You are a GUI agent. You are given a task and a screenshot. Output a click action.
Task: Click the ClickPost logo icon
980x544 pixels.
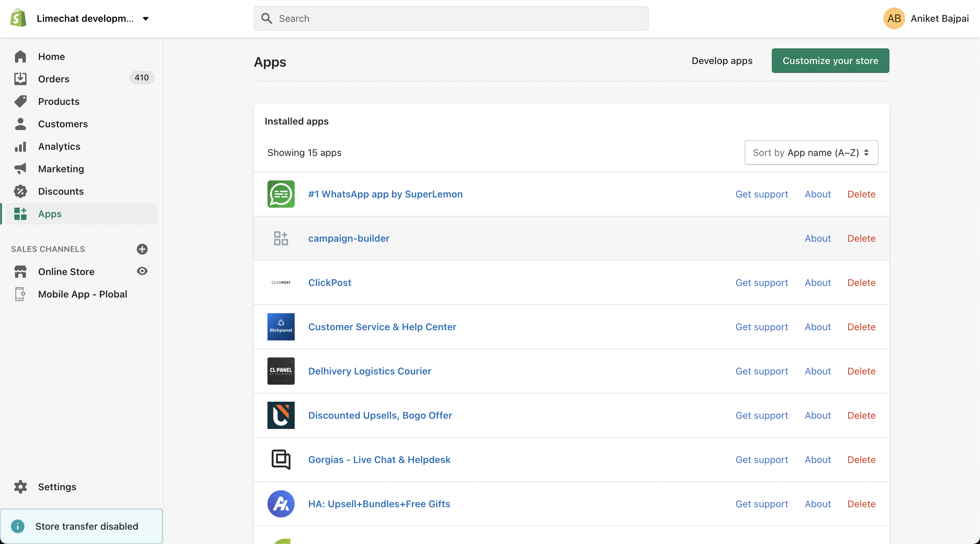281,283
